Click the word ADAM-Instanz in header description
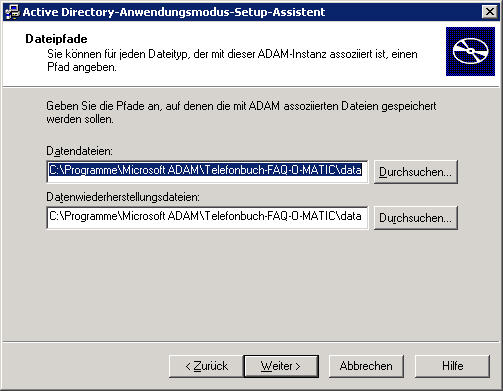The image size is (503, 391). (292, 54)
